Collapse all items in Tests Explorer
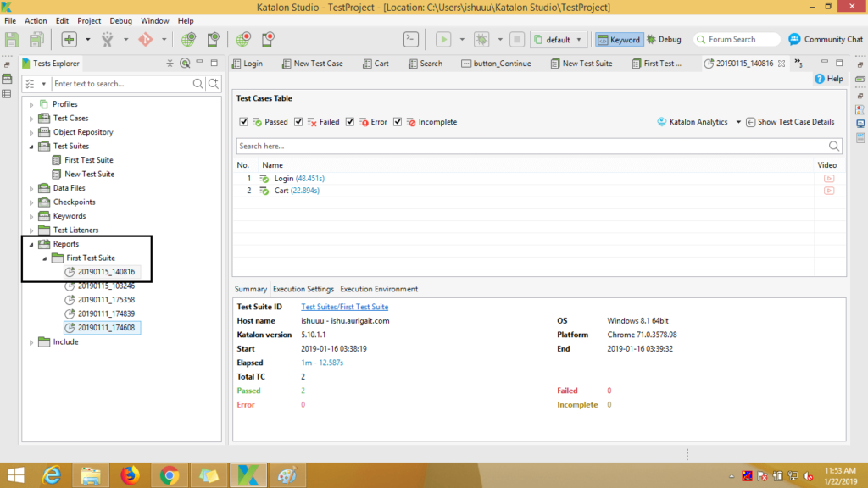This screenshot has width=868, height=488. 170,63
